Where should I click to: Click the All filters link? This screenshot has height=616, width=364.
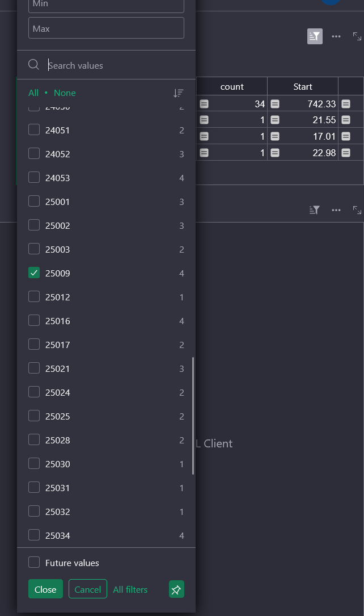pyautogui.click(x=130, y=589)
